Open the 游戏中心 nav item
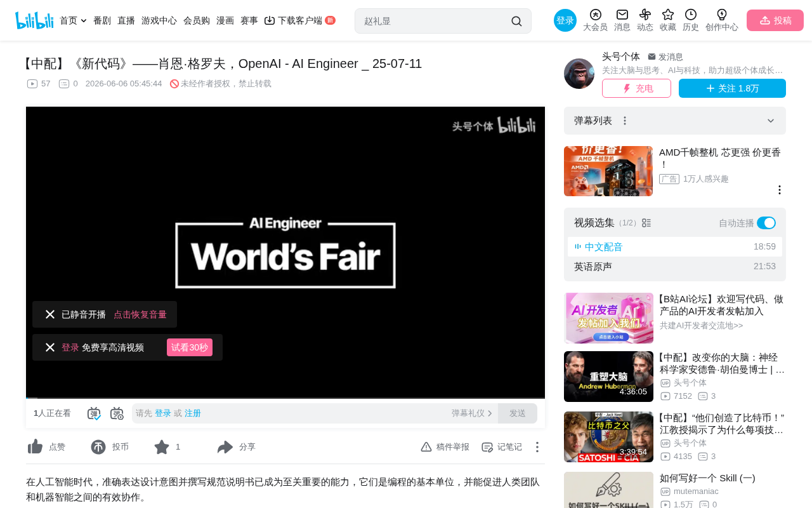 [x=159, y=20]
